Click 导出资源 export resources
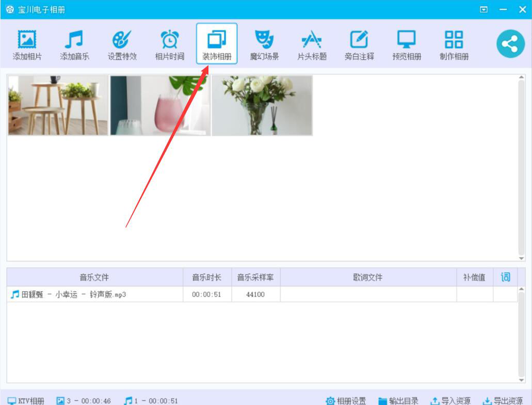The width and height of the screenshot is (532, 405). (x=503, y=400)
